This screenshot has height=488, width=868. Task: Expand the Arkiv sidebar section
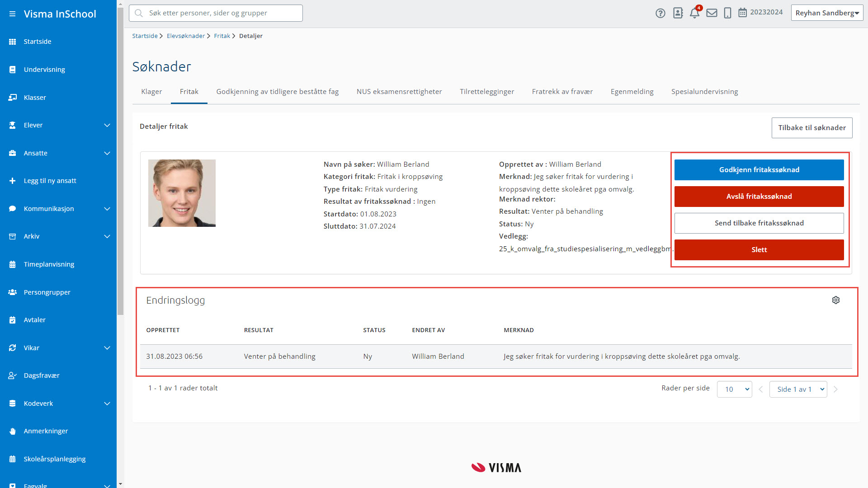click(x=107, y=236)
